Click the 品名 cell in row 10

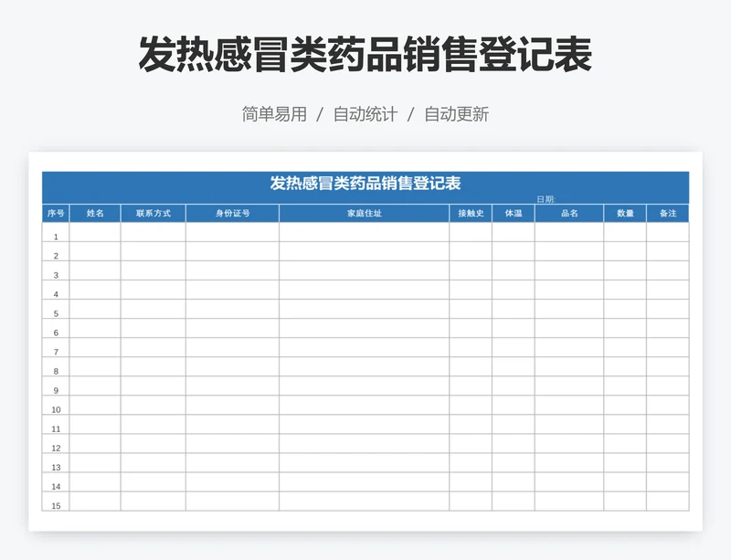coord(569,406)
